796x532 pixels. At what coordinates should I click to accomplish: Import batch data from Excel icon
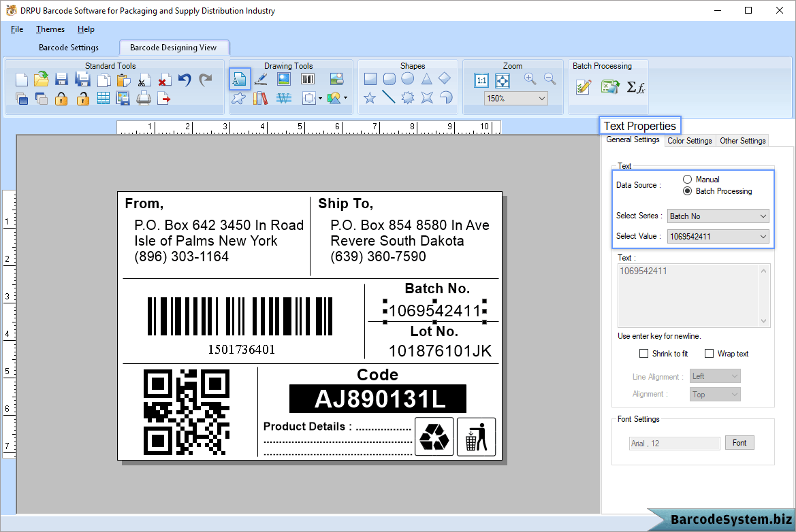click(x=610, y=87)
